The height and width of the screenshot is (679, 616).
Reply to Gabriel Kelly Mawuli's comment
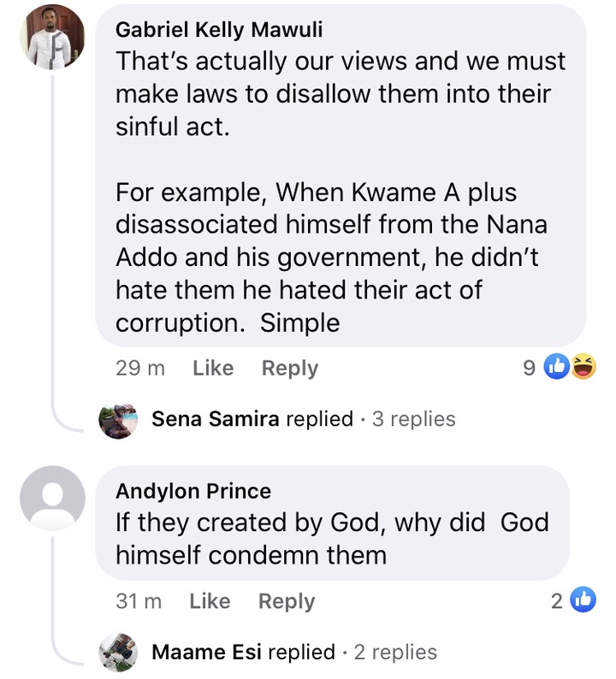coord(289,369)
